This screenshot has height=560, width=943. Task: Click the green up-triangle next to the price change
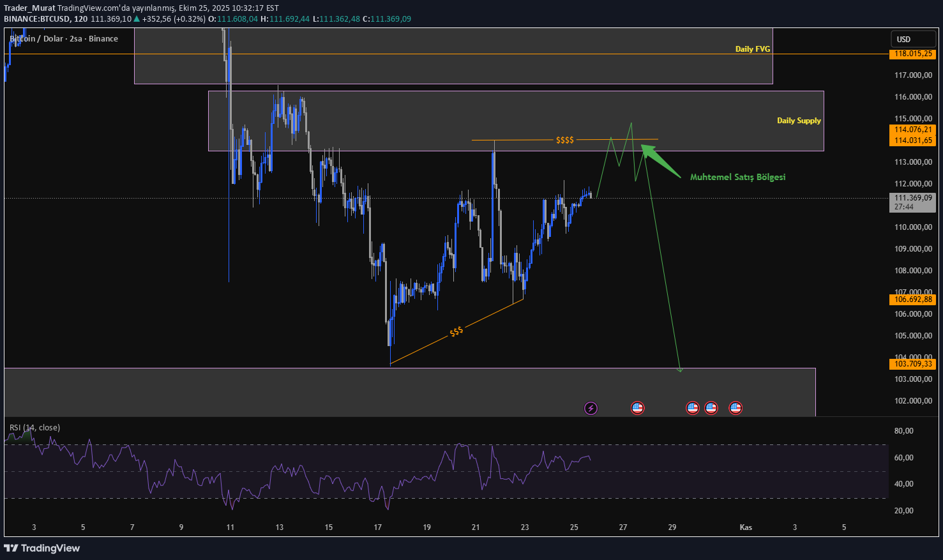coord(136,19)
